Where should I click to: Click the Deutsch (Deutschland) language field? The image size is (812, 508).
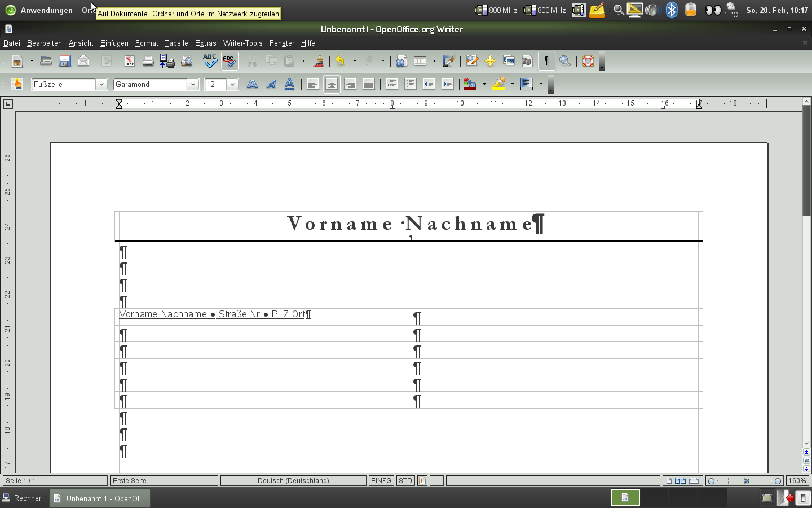pyautogui.click(x=293, y=480)
